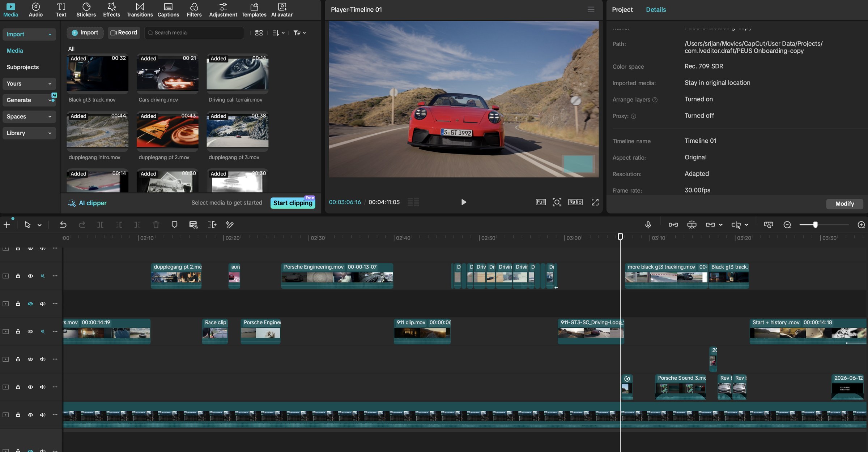This screenshot has width=868, height=452.
Task: Click the zoom out timeline icon
Action: pyautogui.click(x=787, y=225)
